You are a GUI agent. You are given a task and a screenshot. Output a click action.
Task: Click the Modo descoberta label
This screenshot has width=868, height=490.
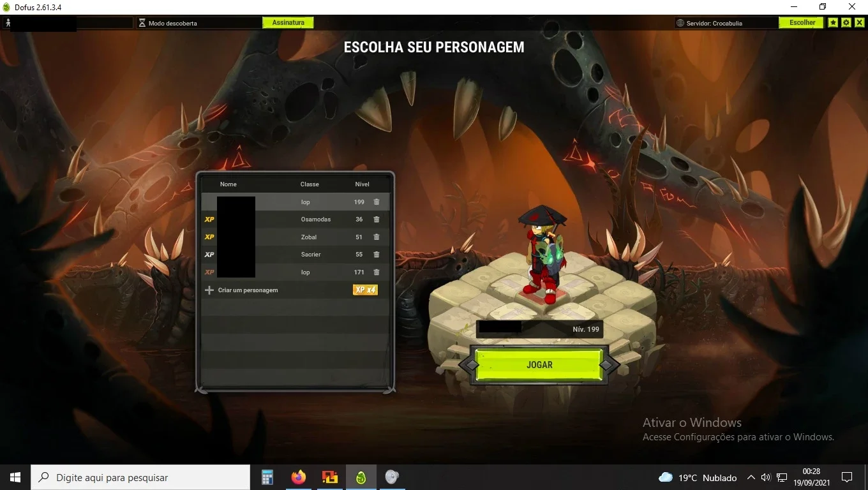click(172, 23)
